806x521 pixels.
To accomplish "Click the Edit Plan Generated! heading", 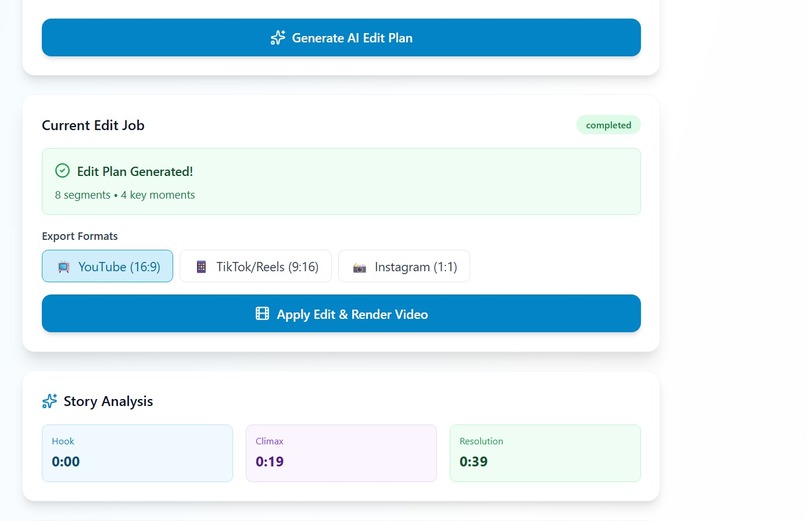I will pyautogui.click(x=135, y=172).
